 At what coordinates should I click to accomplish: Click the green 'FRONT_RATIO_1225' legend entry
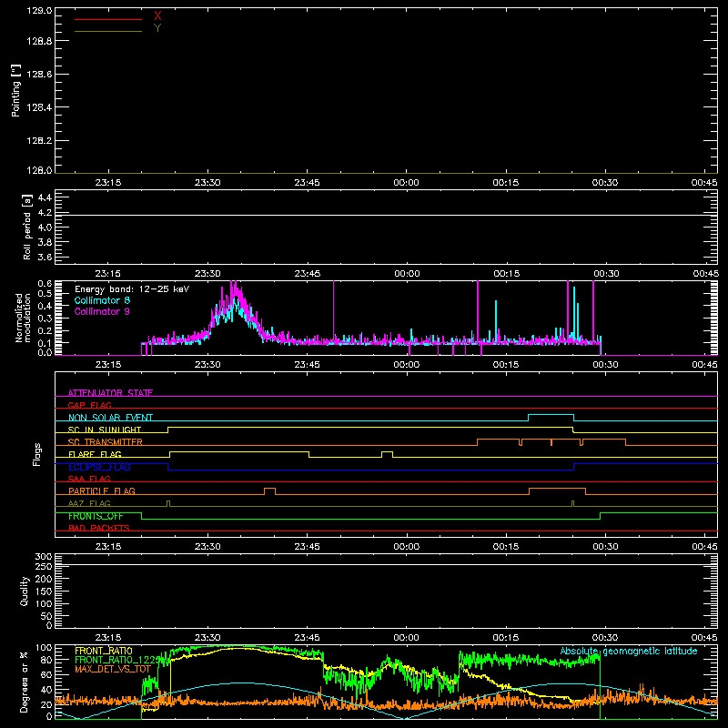click(117, 660)
